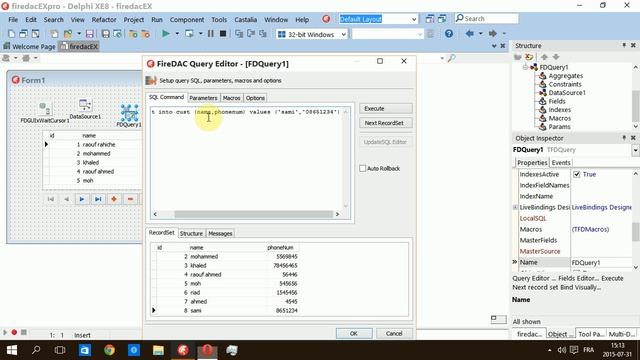Click the Fields Editor... link in Object Inspector
Screen dimensions: 640x360
pos(578,278)
